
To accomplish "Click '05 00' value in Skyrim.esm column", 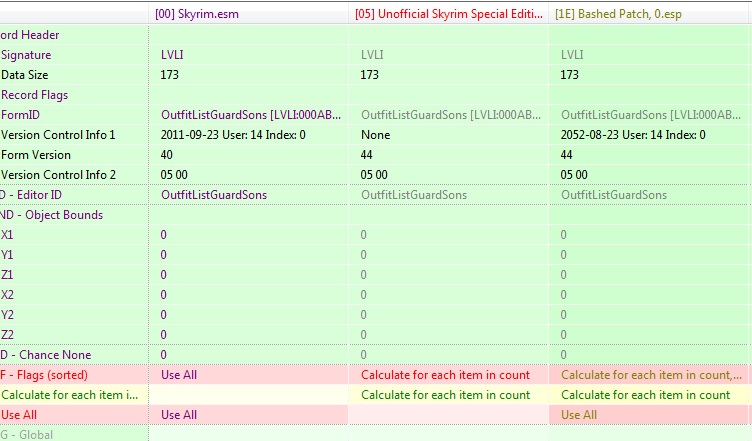I will point(174,175).
